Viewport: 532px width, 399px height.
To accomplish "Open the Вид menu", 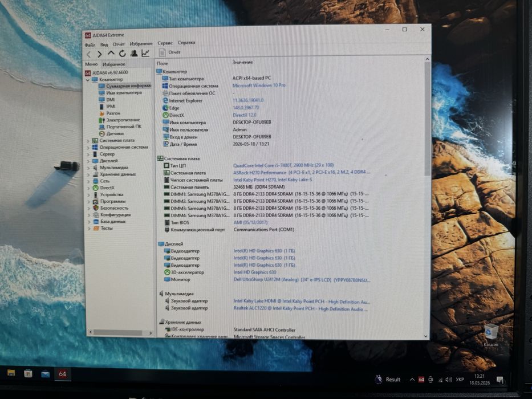I will click(x=104, y=44).
